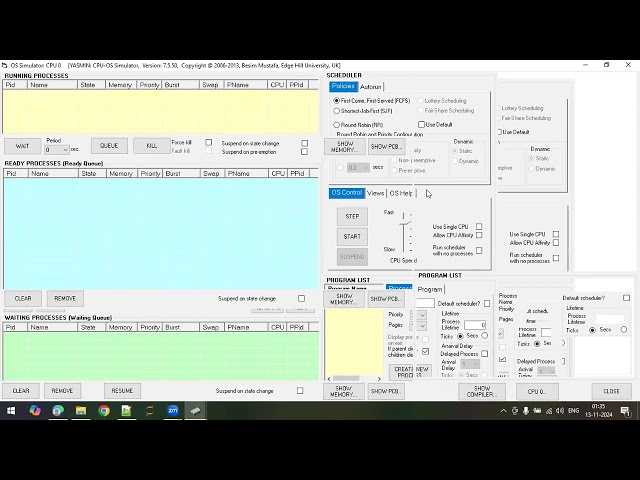This screenshot has width=640, height=480.
Task: Click the KILL button
Action: click(x=151, y=146)
